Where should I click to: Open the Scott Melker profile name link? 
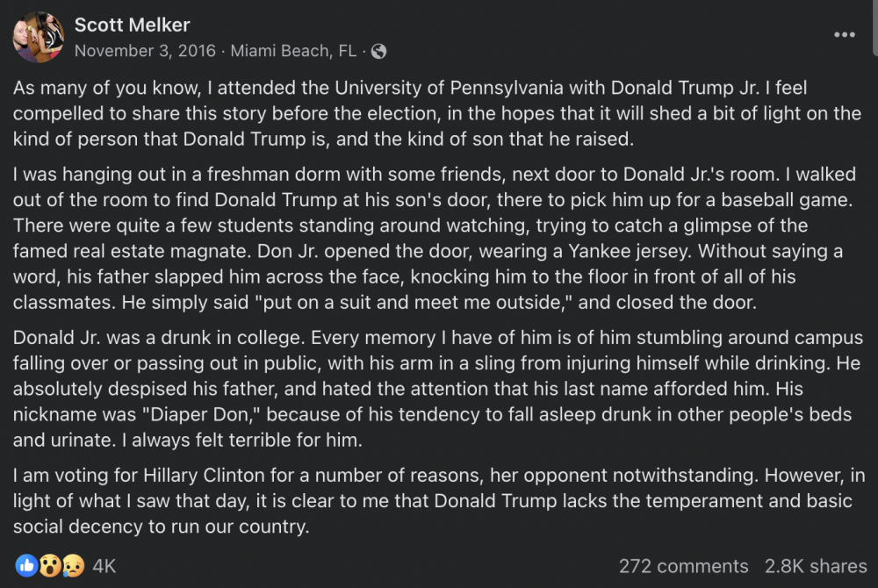click(x=132, y=25)
